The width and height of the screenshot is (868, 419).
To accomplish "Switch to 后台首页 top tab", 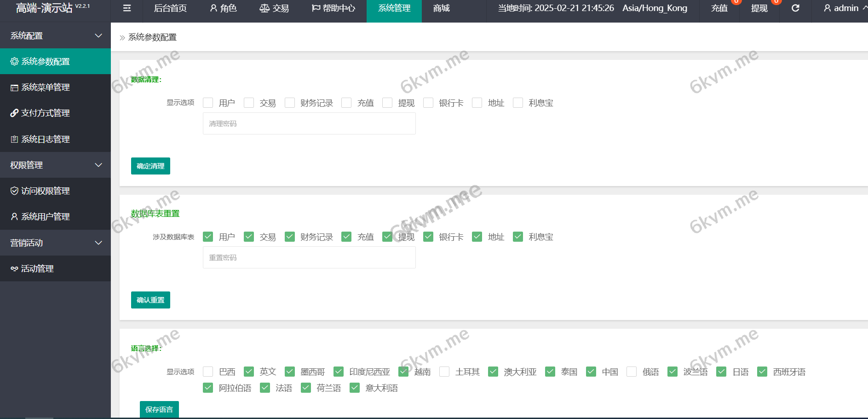I will [x=170, y=8].
